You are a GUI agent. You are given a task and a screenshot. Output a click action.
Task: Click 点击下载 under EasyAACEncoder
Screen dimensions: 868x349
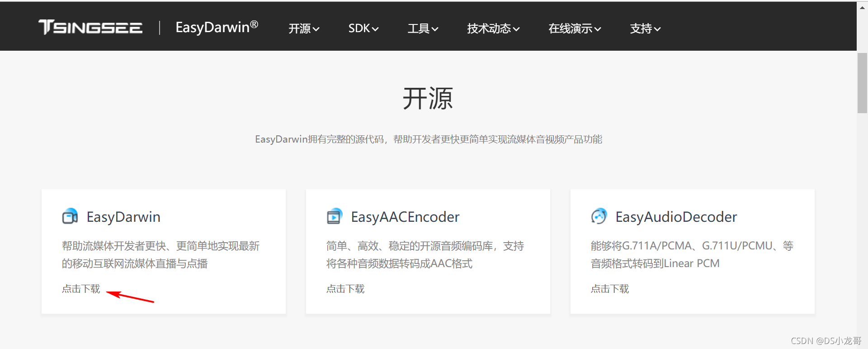pyautogui.click(x=345, y=289)
